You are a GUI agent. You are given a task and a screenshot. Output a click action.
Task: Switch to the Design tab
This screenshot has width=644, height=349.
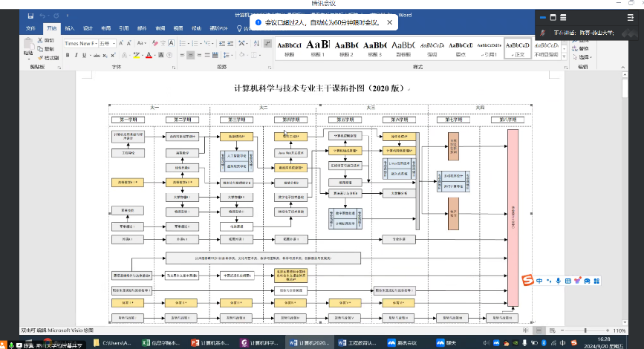pyautogui.click(x=88, y=28)
